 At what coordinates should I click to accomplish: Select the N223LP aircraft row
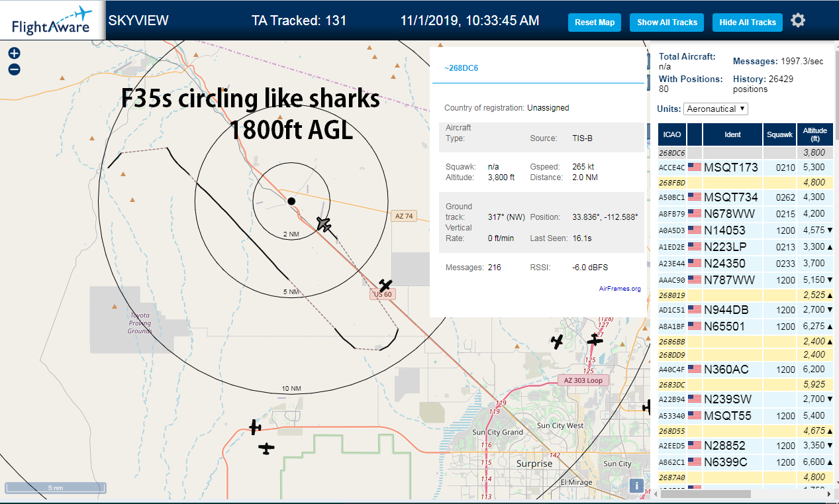746,247
